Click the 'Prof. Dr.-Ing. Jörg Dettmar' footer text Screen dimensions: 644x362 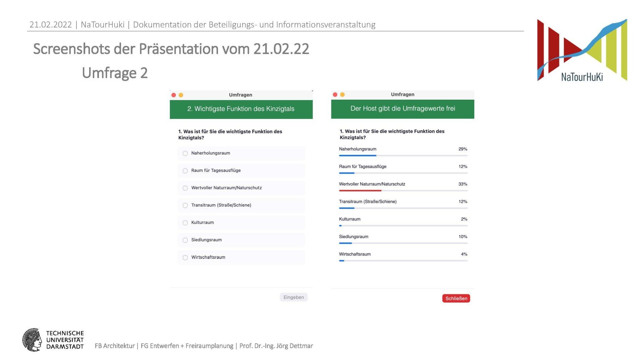click(x=276, y=346)
